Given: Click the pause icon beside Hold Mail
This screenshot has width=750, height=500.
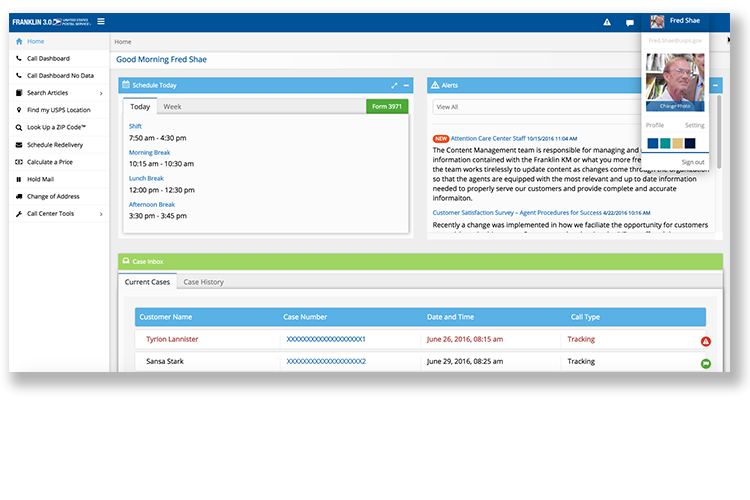Looking at the screenshot, I should [19, 179].
